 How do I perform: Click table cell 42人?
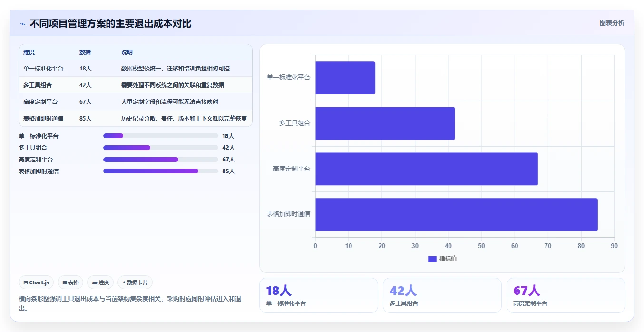click(x=85, y=85)
